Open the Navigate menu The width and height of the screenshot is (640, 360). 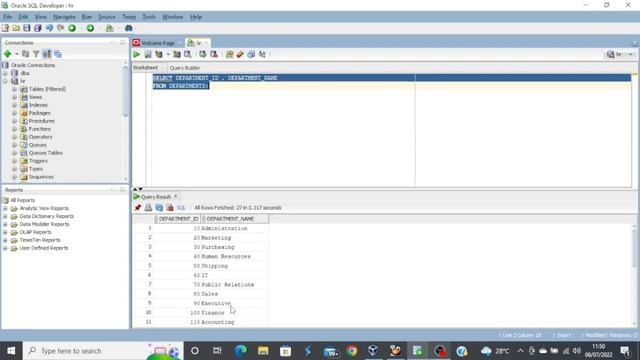pyautogui.click(x=64, y=17)
